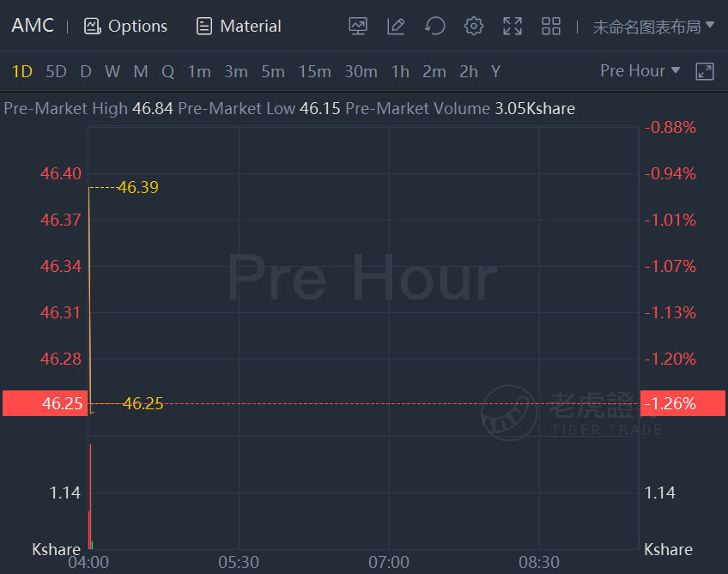Switch to the 1D timeframe

click(22, 71)
